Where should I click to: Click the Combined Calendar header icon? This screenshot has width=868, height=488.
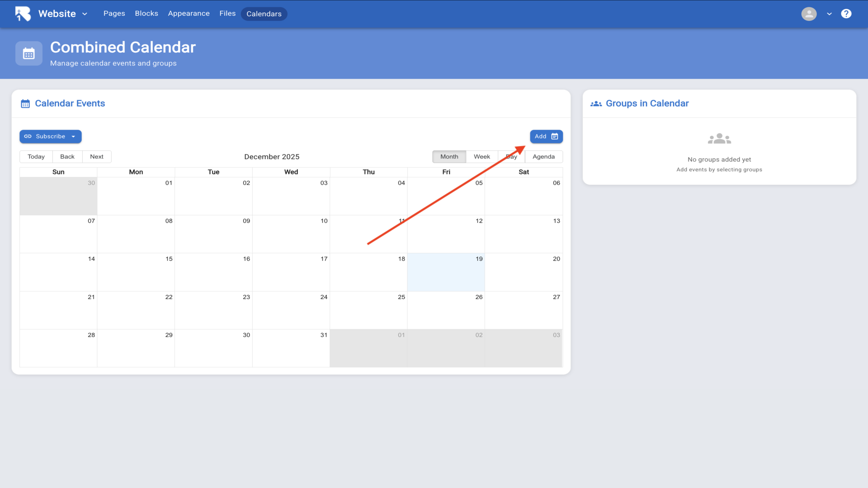[x=29, y=54]
